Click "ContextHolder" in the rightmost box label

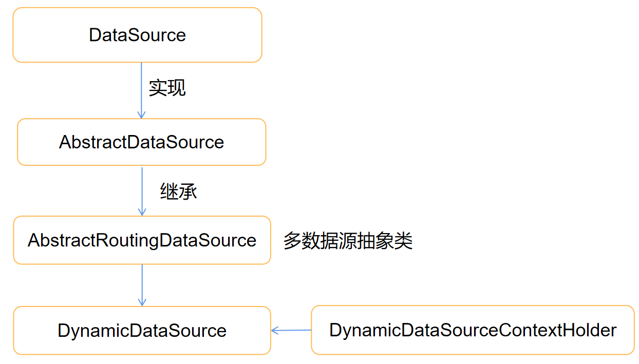click(x=557, y=330)
